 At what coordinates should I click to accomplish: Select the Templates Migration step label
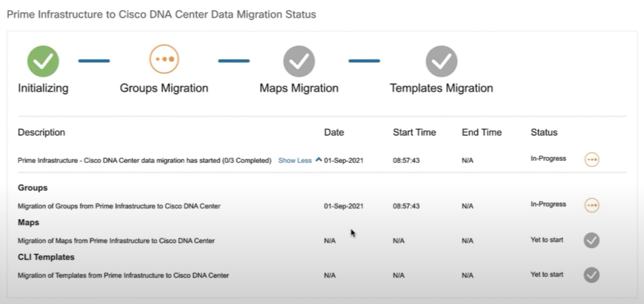[441, 89]
